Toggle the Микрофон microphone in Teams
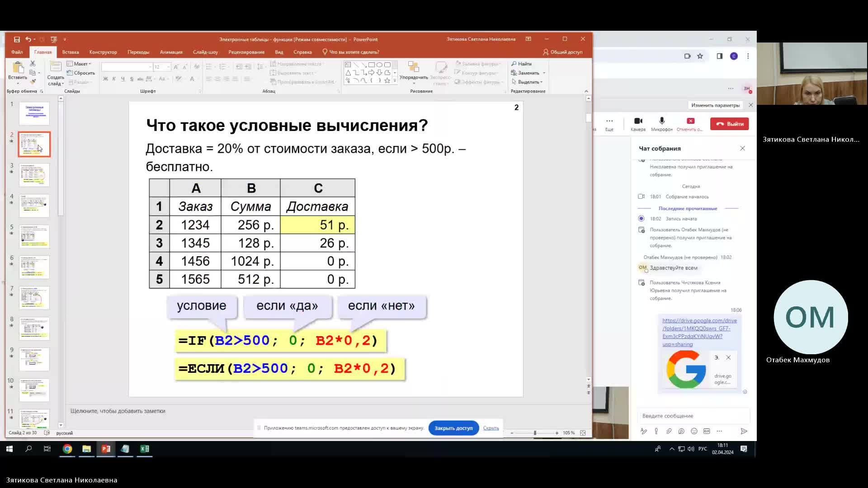The height and width of the screenshot is (488, 868). [662, 124]
